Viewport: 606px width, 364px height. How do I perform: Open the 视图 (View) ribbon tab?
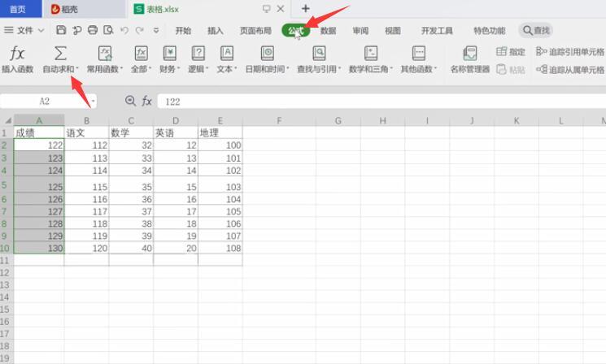click(x=393, y=31)
